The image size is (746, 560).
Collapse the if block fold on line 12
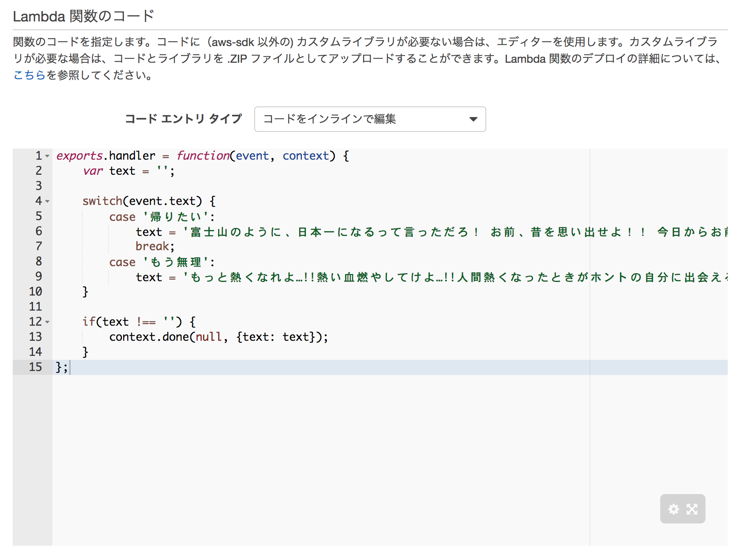[47, 322]
